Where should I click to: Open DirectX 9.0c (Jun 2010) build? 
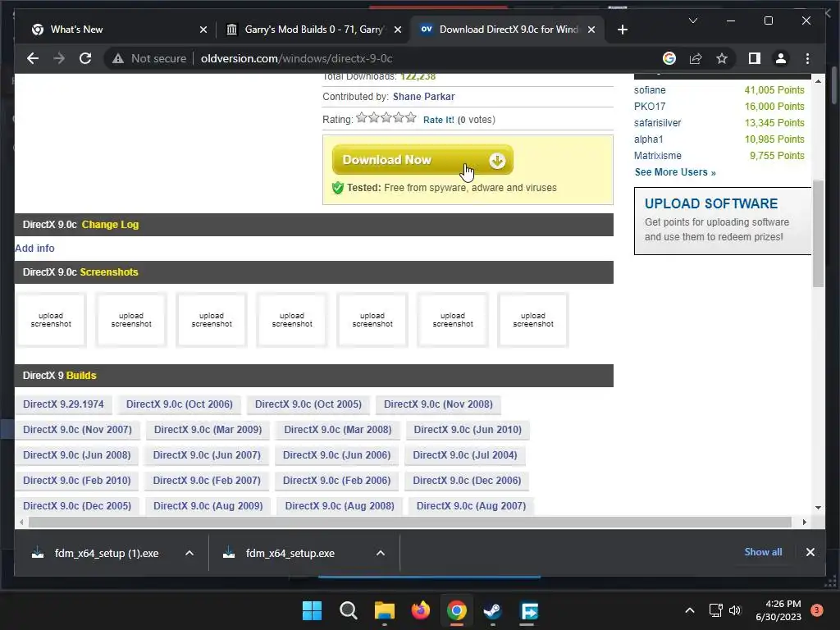[x=468, y=430]
